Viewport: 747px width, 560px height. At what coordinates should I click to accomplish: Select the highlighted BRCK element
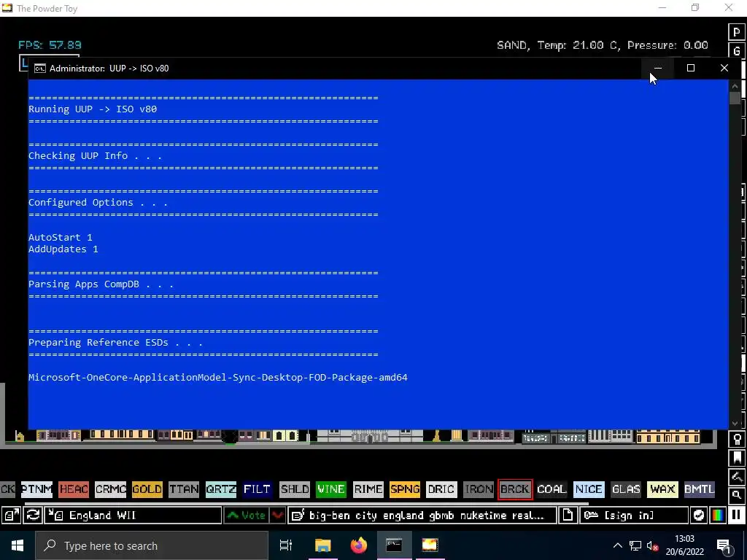515,489
